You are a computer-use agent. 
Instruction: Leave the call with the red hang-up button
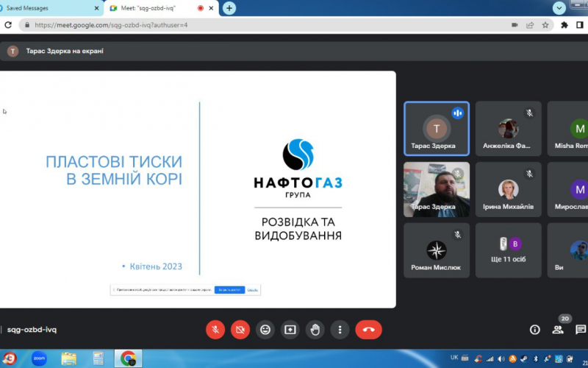click(369, 330)
